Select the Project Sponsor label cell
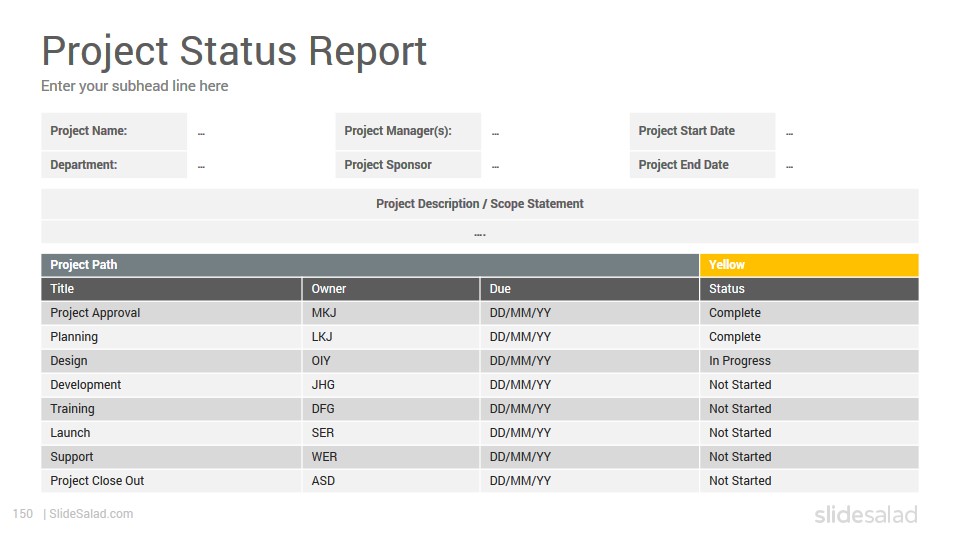The height and width of the screenshot is (540, 960). click(408, 165)
